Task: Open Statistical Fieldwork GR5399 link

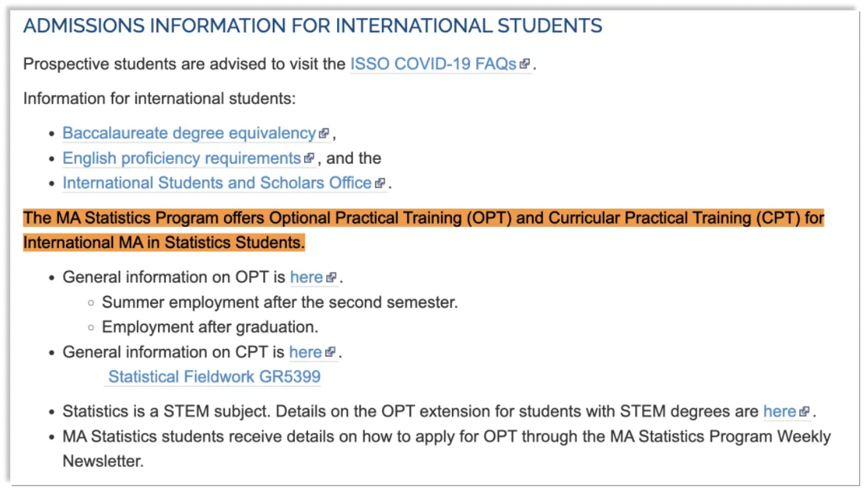Action: tap(214, 376)
